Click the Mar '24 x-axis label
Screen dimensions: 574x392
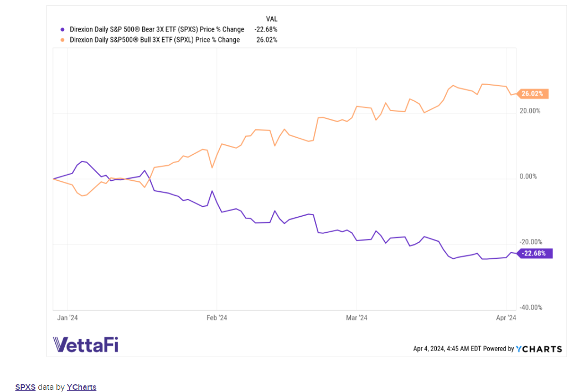[356, 318]
